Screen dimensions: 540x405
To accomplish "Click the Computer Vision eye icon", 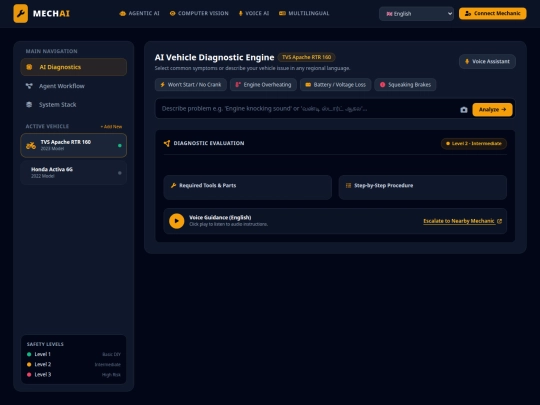I will tap(173, 13).
